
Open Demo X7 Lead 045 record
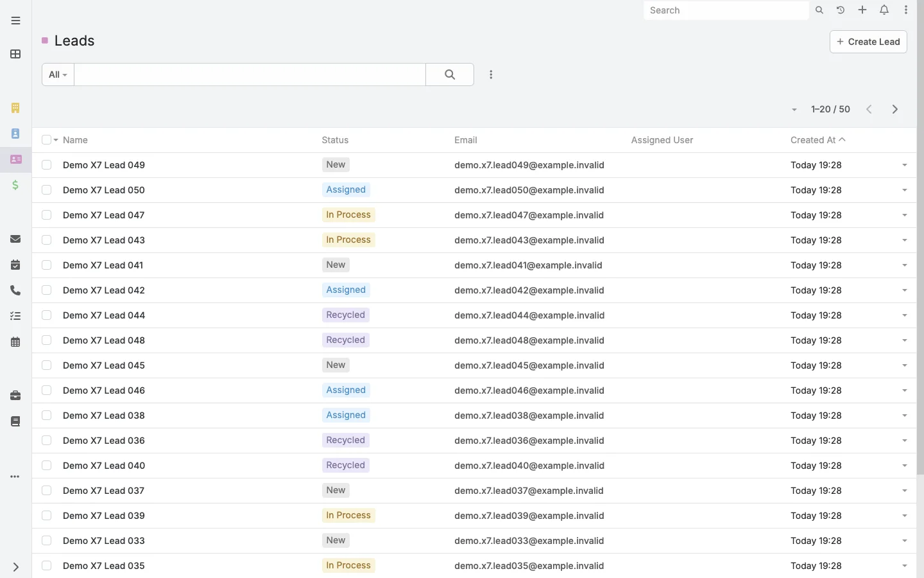(104, 365)
